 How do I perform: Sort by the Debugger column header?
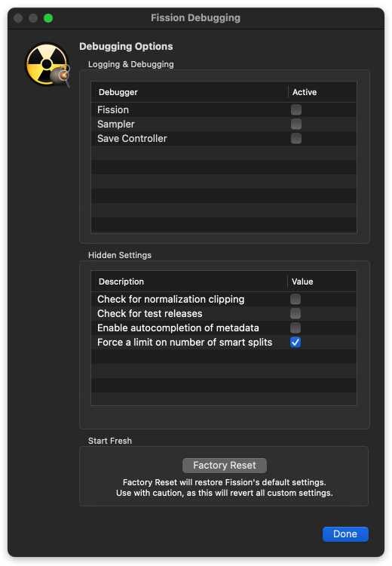(x=190, y=92)
